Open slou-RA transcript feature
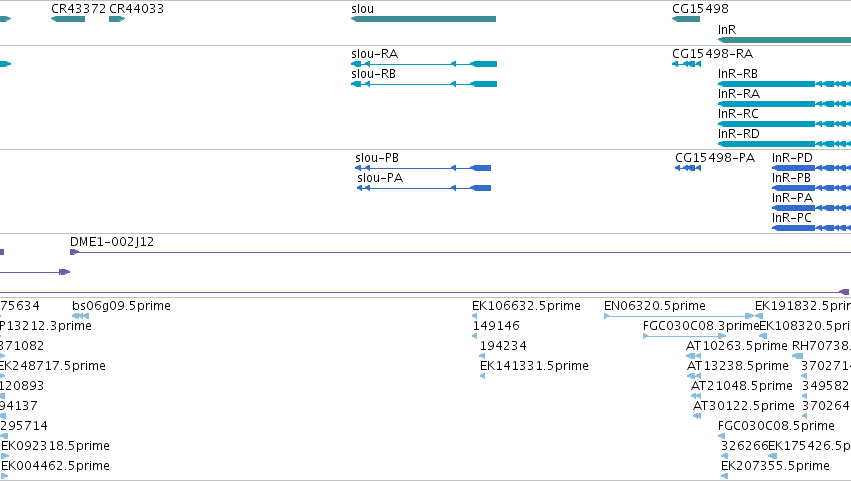This screenshot has height=481, width=851. pos(424,64)
